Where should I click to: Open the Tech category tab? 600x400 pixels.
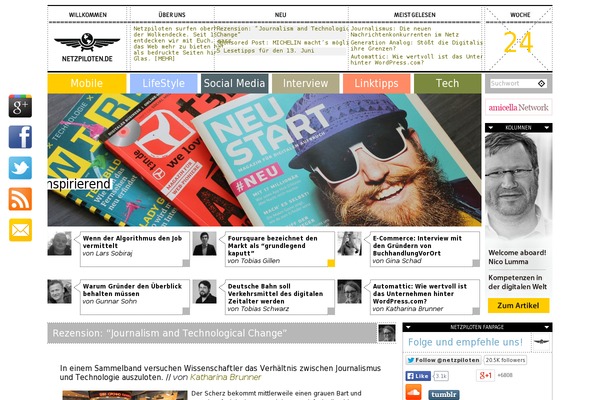pos(448,83)
